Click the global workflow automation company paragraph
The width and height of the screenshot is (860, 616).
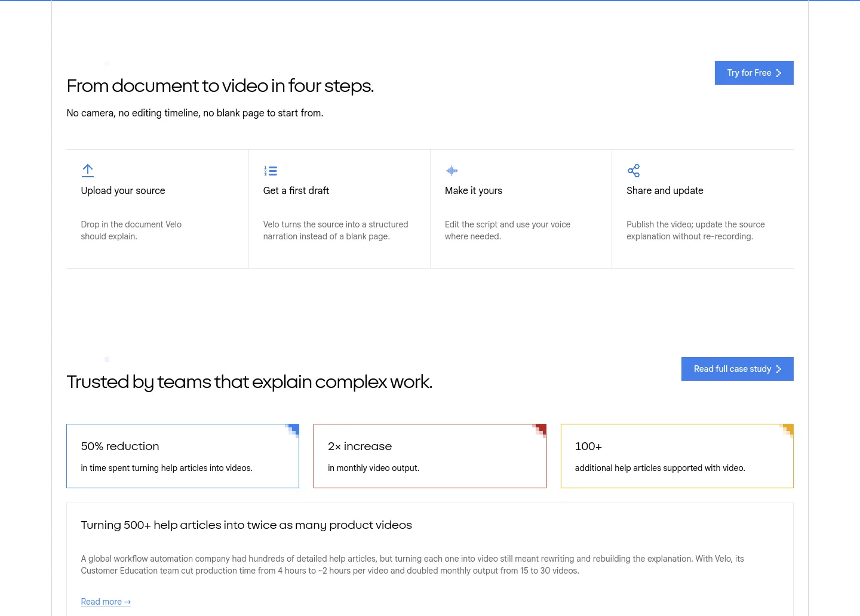click(413, 565)
